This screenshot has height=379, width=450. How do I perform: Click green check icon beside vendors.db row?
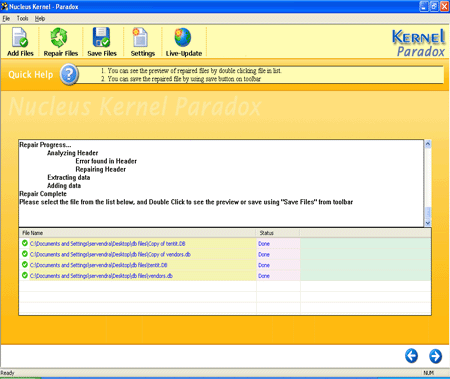pyautogui.click(x=25, y=275)
